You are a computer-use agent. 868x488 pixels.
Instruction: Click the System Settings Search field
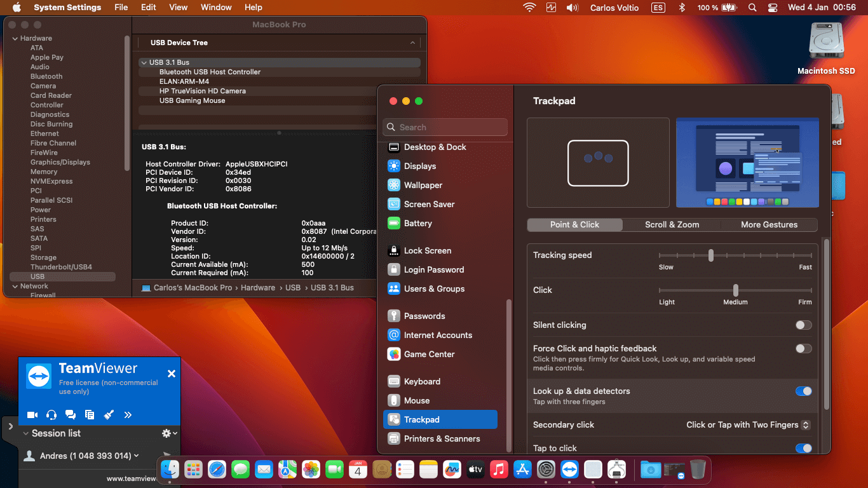pos(445,127)
